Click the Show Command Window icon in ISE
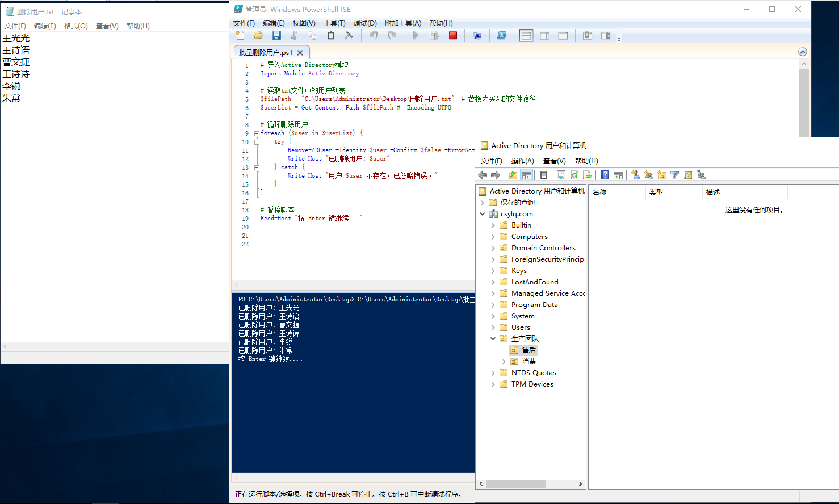 point(588,36)
